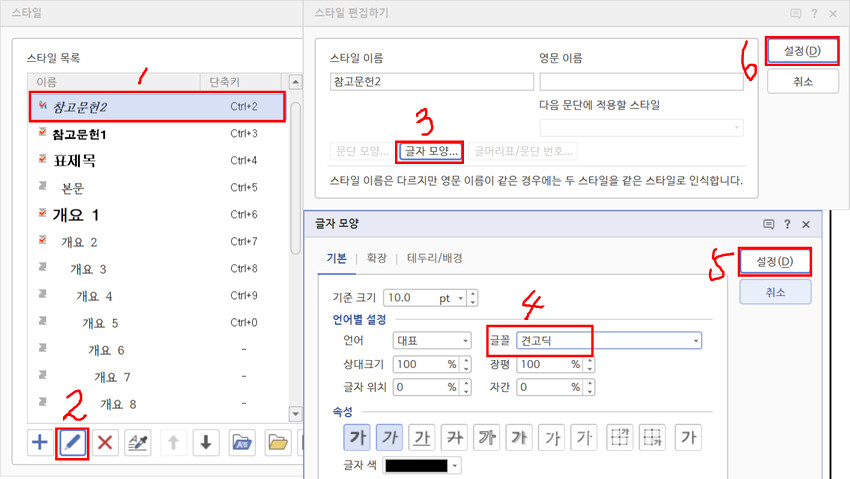This screenshot has width=850, height=479.
Task: Adjust the 상대크기 percent stepper
Action: [x=466, y=364]
